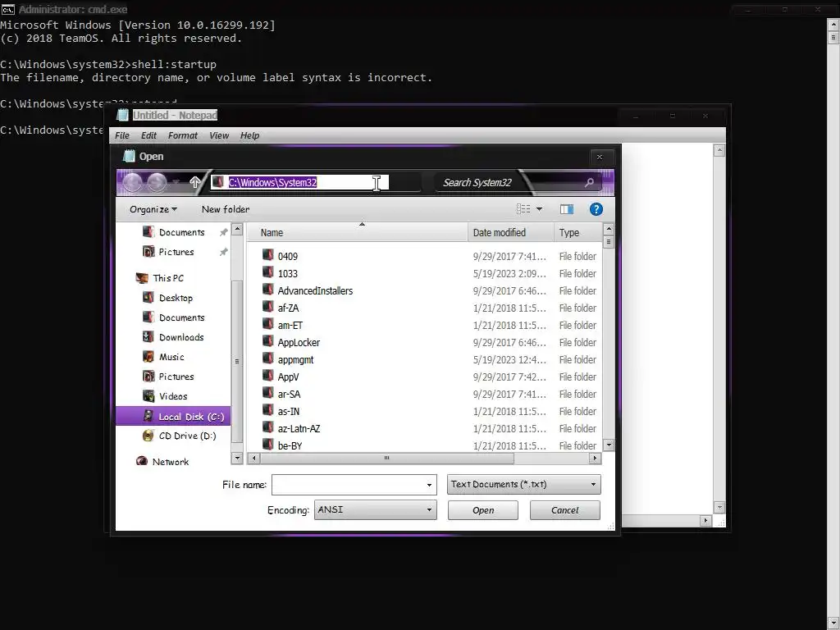This screenshot has height=630, width=840.
Task: Click the Notepad icon in Untitled - Notepad title bar
Action: (x=123, y=115)
